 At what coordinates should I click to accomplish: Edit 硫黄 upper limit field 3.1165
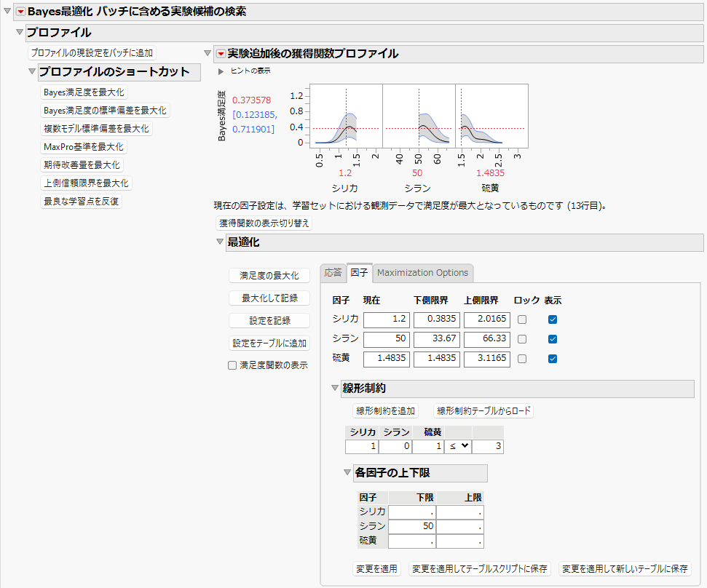(x=487, y=359)
